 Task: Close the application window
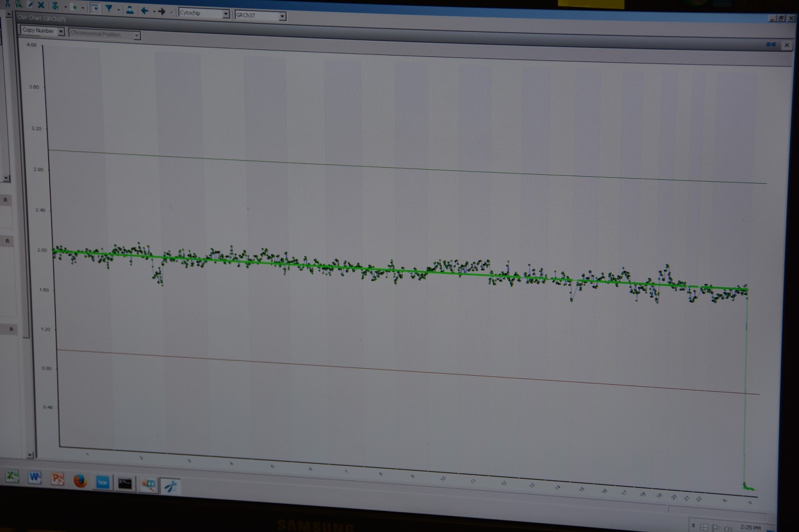791,18
